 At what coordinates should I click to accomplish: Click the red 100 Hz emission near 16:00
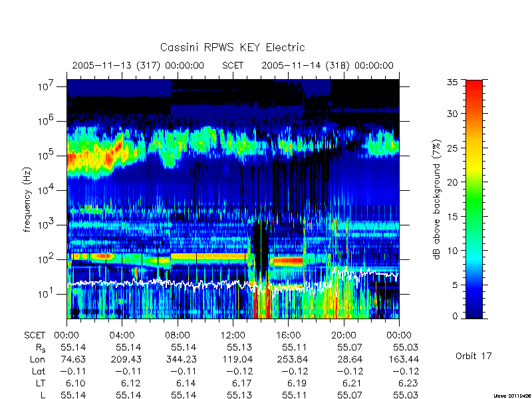point(288,261)
